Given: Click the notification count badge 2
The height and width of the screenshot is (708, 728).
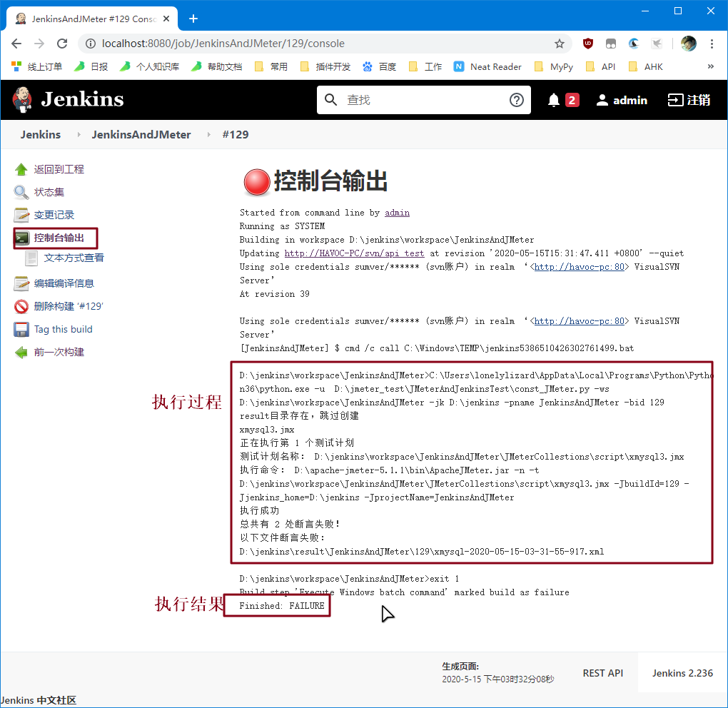Looking at the screenshot, I should 572,100.
